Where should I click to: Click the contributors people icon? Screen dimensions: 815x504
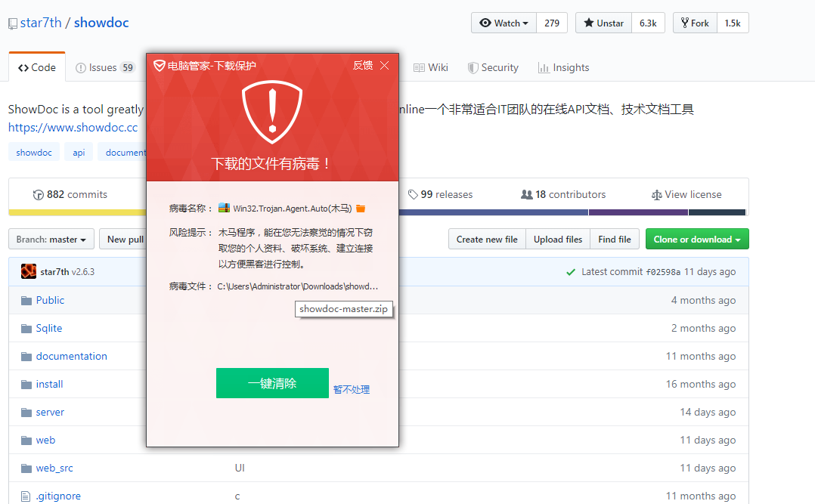tap(526, 194)
